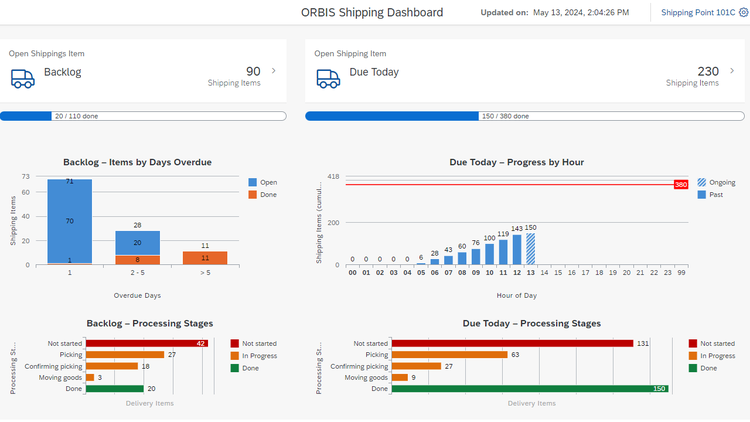Expand the Due Today tile chevron arrow
Viewport: 750px width, 422px height.
(x=732, y=71)
